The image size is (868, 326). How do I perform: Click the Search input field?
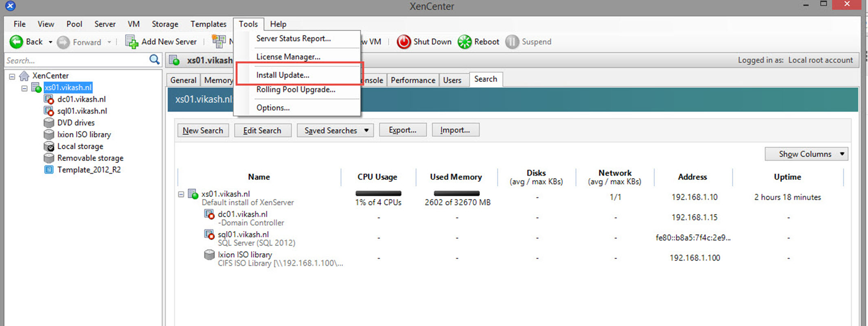(x=77, y=60)
